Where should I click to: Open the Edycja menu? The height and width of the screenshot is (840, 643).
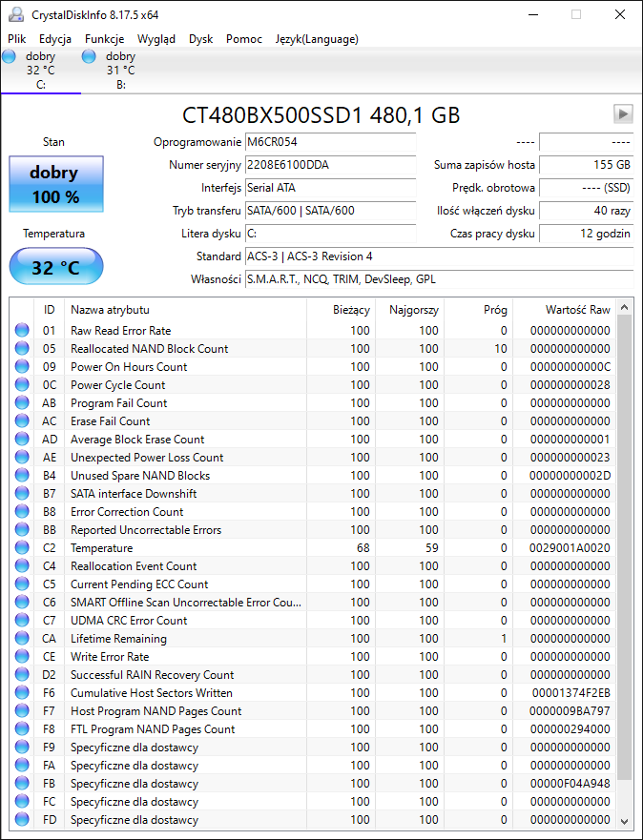coord(55,38)
